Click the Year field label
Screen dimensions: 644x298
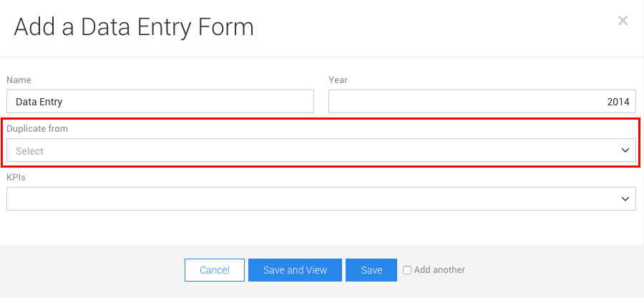(338, 80)
